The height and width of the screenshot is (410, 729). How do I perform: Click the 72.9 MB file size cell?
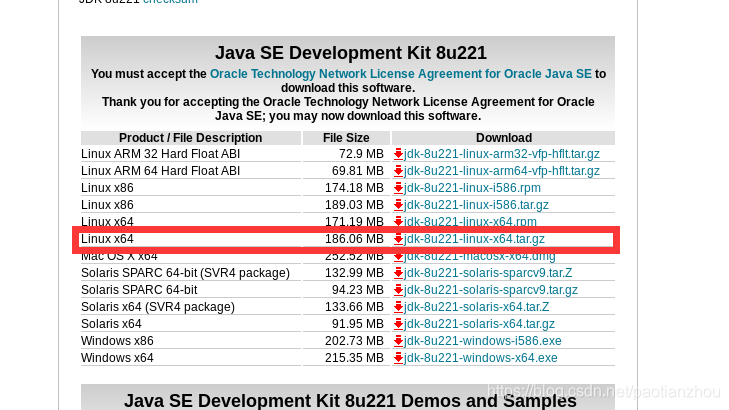361,154
